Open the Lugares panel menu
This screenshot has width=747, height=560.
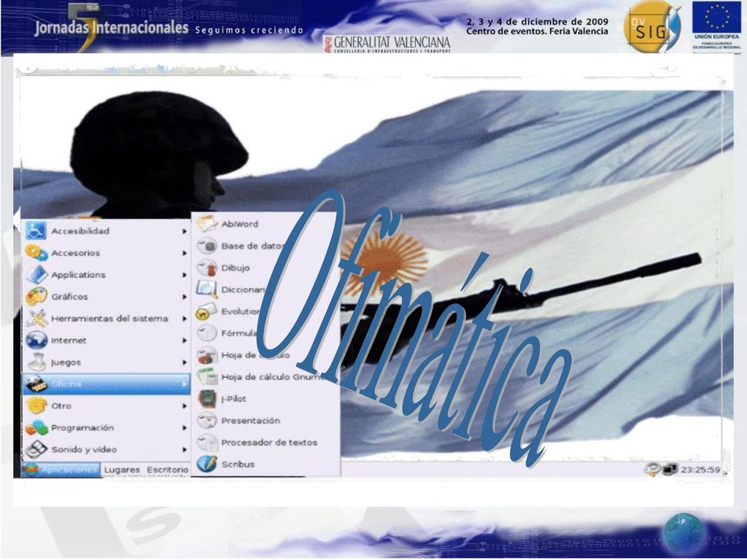(122, 470)
